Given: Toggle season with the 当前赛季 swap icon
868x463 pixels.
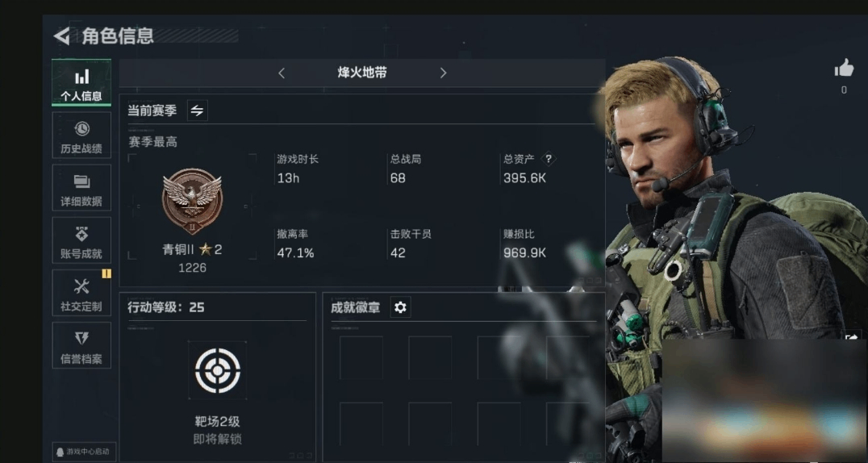Looking at the screenshot, I should pyautogui.click(x=197, y=111).
